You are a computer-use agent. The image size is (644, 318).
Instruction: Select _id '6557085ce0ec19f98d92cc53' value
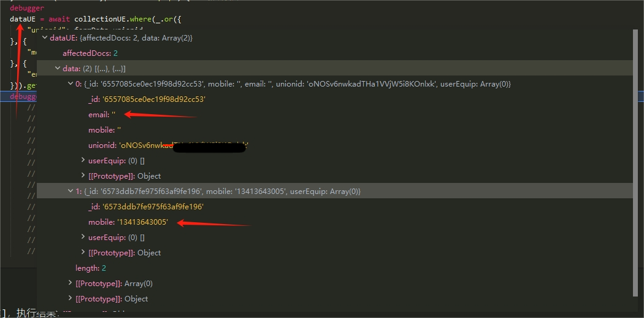coord(154,99)
